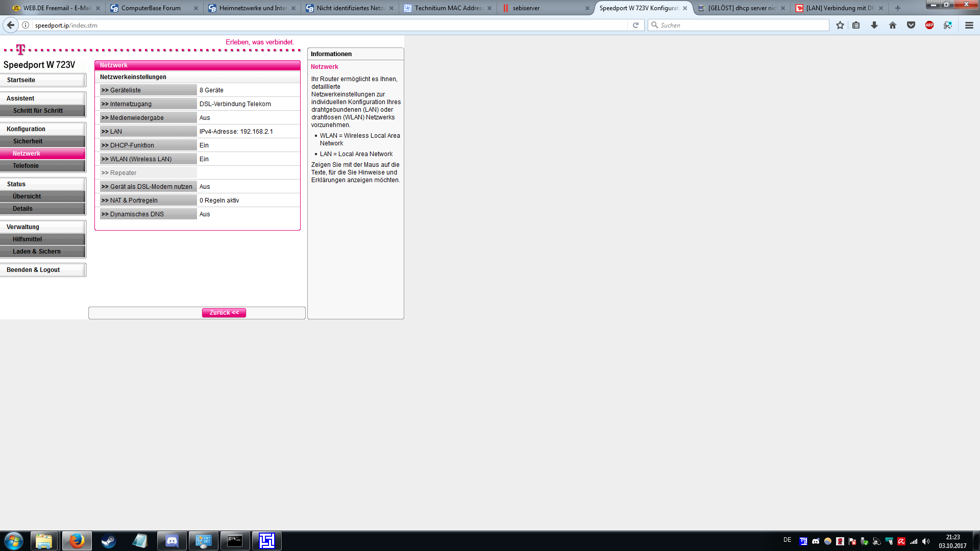Click the Firefox home icon
The image size is (980, 551).
(892, 25)
